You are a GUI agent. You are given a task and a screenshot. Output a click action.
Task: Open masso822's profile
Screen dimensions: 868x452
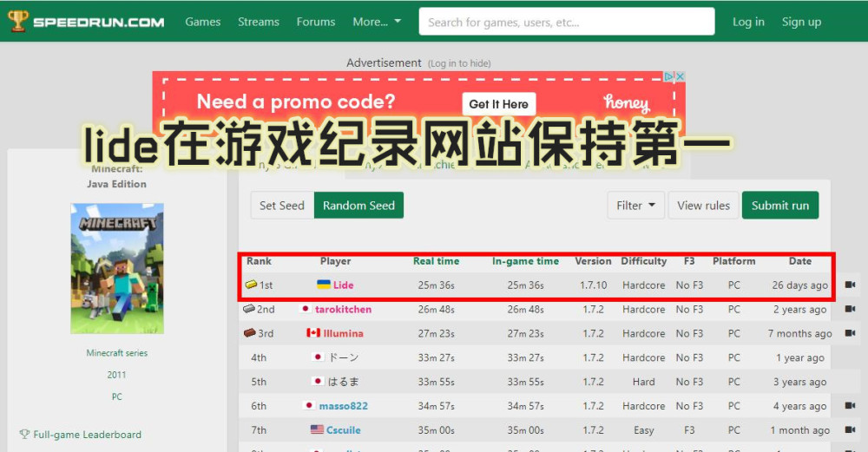(343, 406)
